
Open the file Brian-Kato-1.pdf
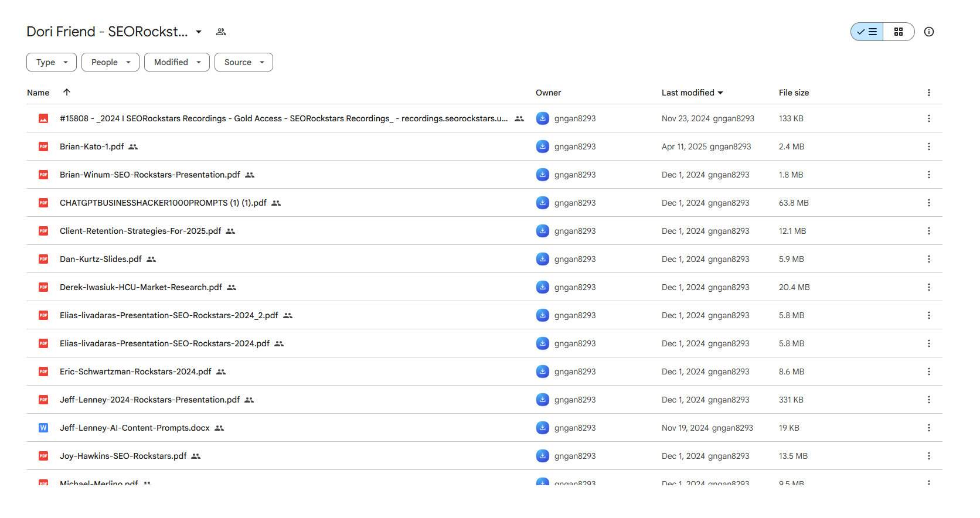click(x=91, y=146)
